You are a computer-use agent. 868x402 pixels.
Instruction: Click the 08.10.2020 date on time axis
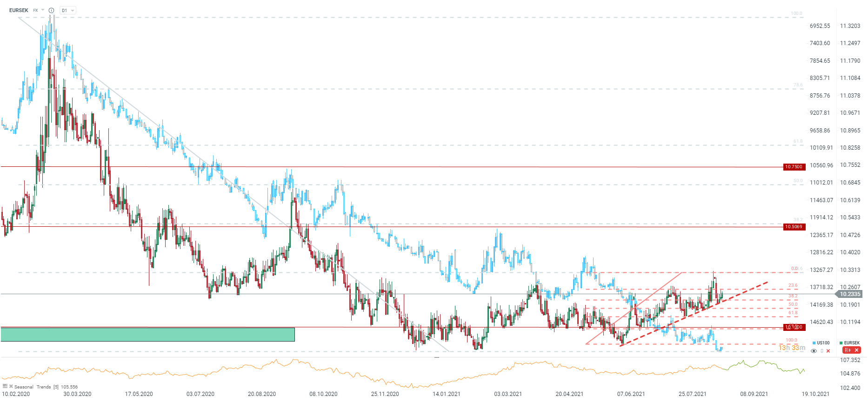323,394
